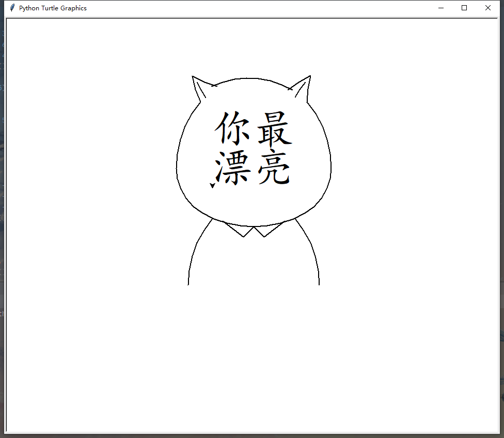Click the small turtle cursor arrow on canvas
504x438 pixels.
tap(212, 185)
